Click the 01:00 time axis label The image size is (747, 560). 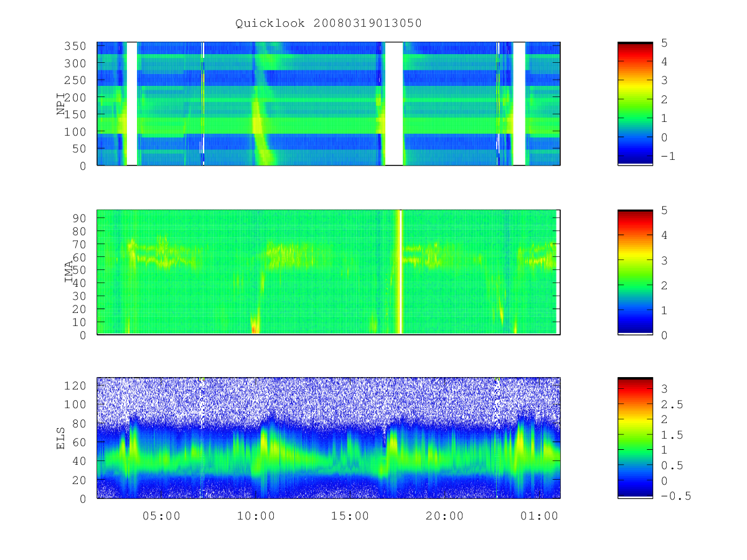coord(539,516)
